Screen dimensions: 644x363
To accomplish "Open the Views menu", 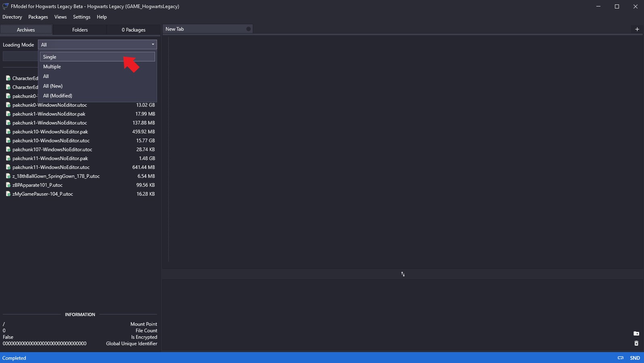I will coord(61,17).
